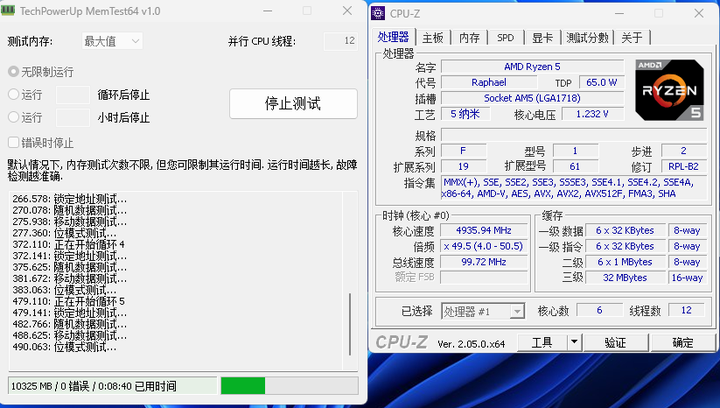
Task: Click the 停止测试 button
Action: tap(293, 103)
